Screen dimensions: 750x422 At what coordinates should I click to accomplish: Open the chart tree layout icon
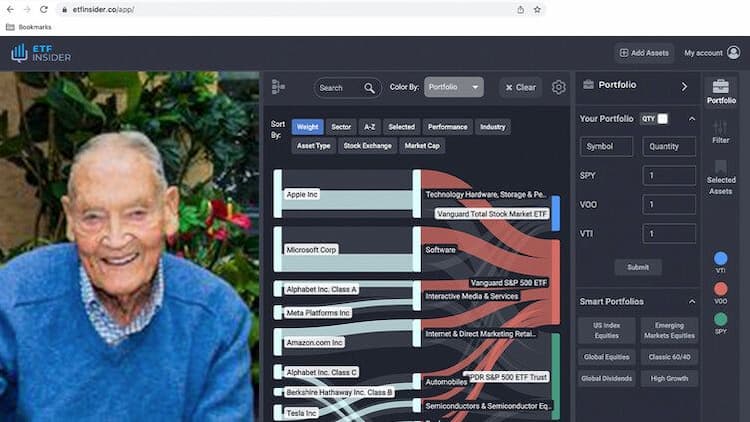click(x=278, y=87)
